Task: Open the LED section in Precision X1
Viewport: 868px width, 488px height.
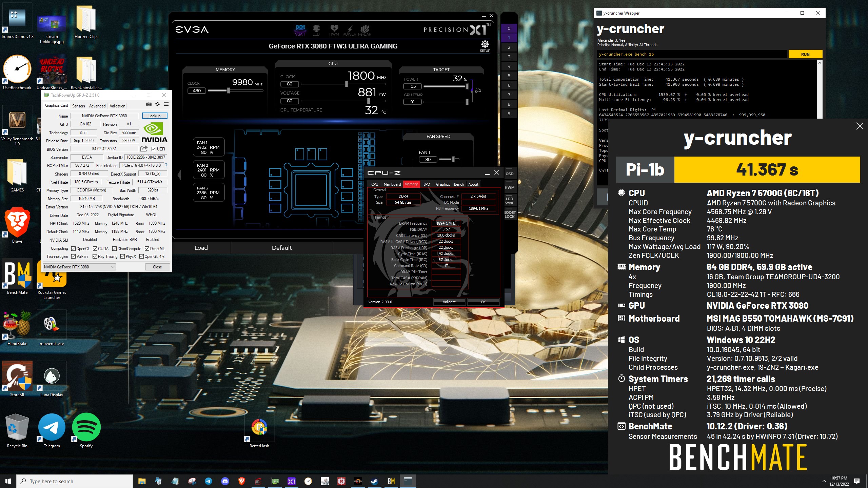Action: [316, 30]
